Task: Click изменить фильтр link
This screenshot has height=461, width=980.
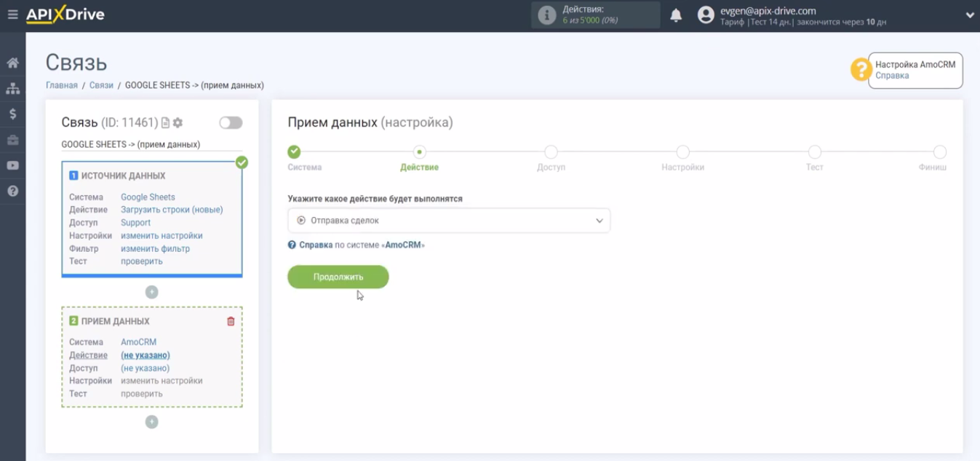Action: point(155,249)
